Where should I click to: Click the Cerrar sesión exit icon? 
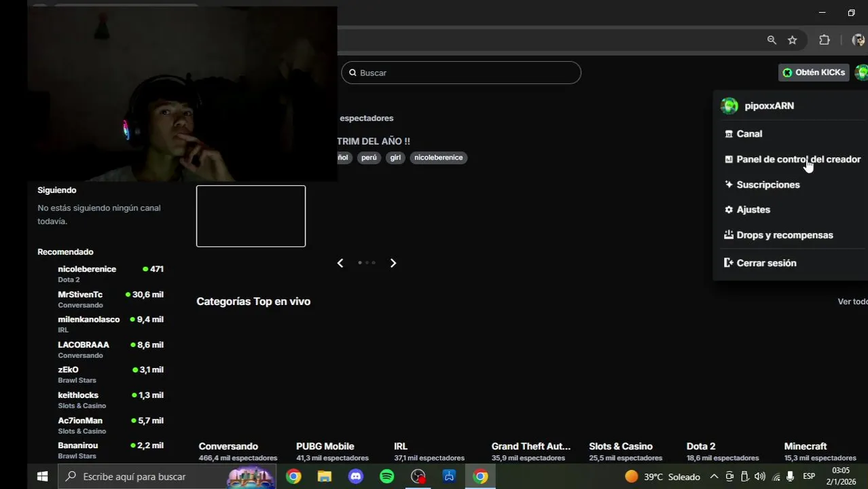point(729,263)
